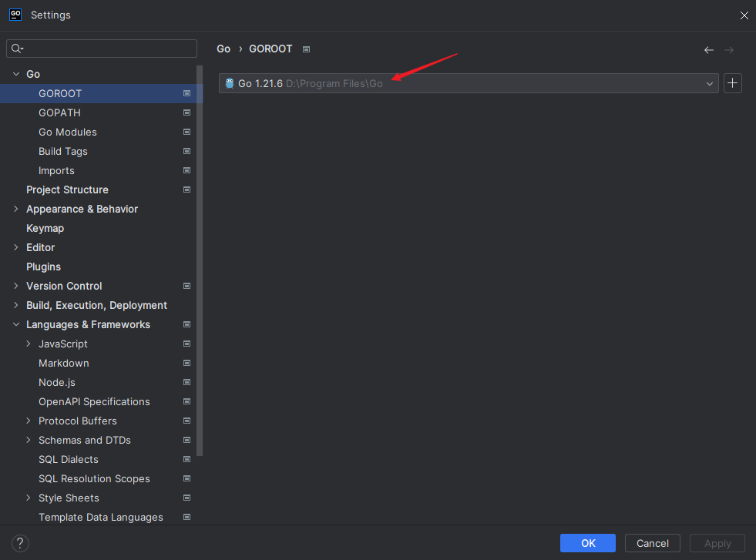756x560 pixels.
Task: Click the search icon in settings search
Action: [16, 49]
